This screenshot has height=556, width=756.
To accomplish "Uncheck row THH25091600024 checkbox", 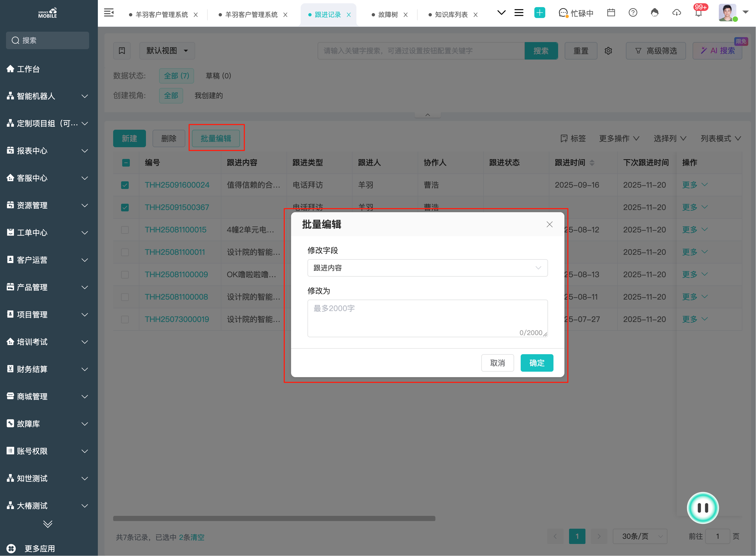I will click(125, 185).
